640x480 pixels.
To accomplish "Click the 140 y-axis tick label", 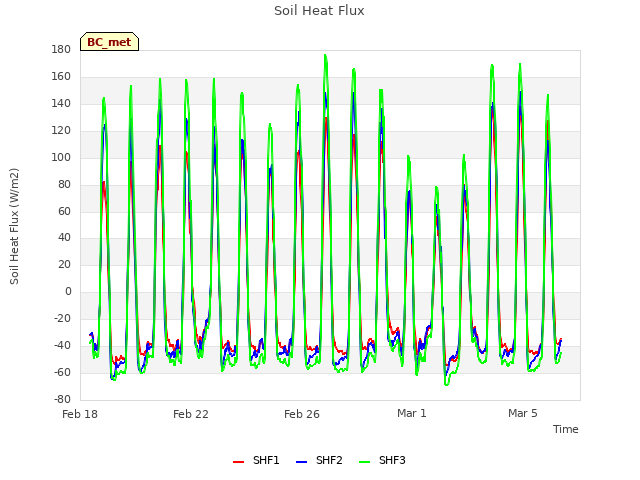I will point(61,104).
